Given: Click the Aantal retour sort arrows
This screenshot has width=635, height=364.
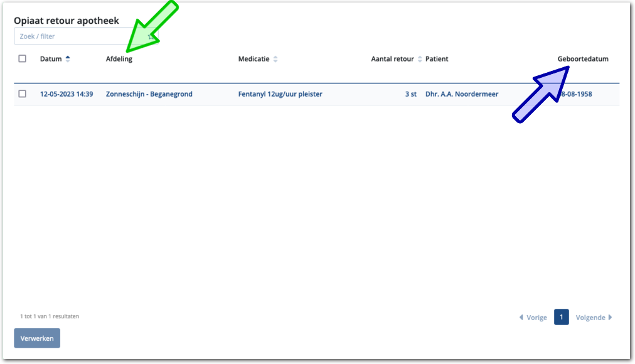Looking at the screenshot, I should point(420,59).
